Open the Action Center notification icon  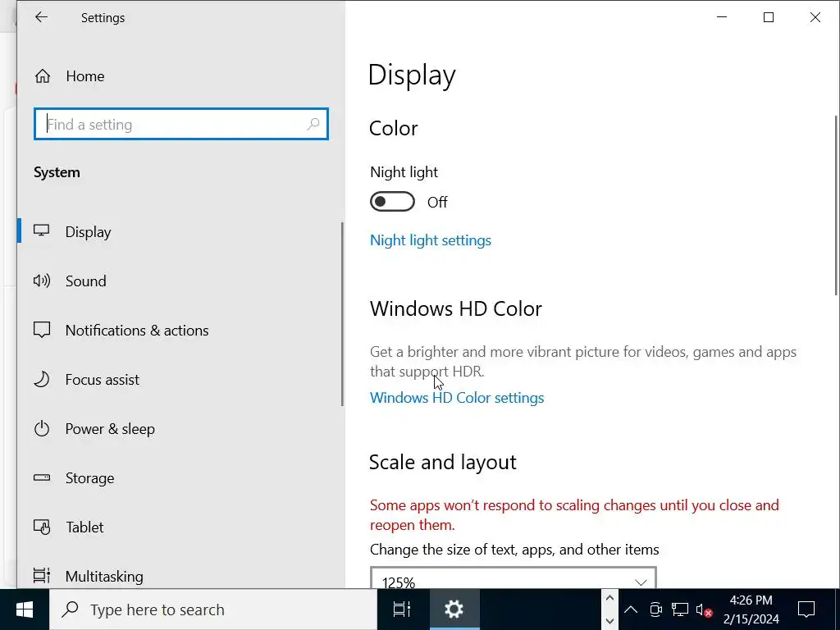click(806, 609)
